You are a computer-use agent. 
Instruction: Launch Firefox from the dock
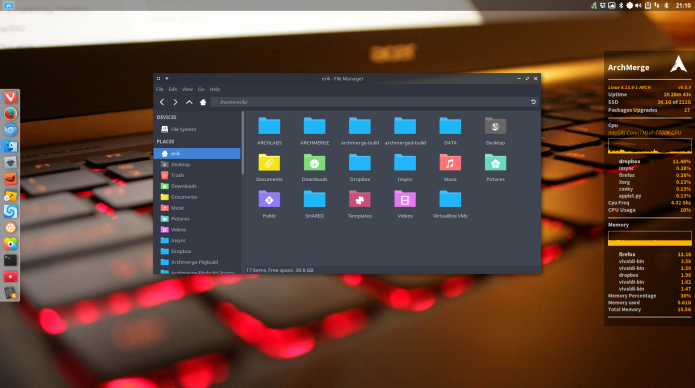[x=10, y=114]
